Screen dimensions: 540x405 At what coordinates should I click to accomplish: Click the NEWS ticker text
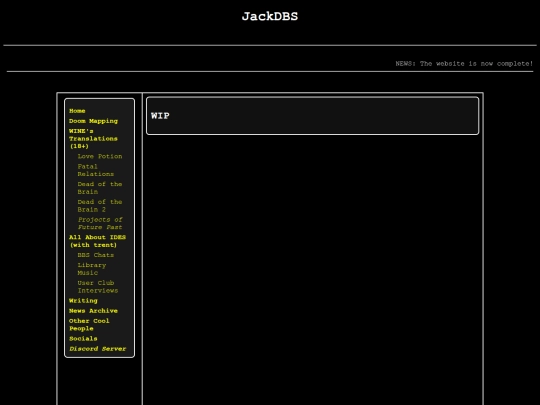tap(464, 64)
